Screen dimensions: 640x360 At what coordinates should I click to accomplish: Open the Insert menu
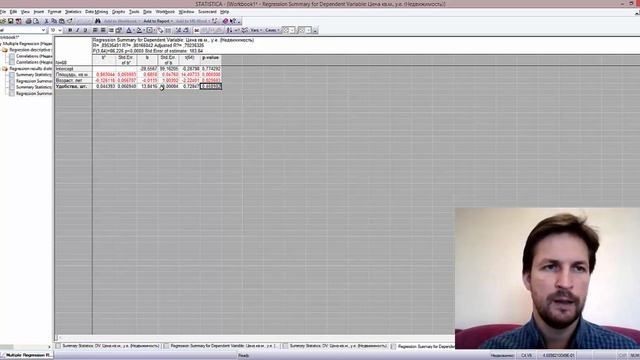pyautogui.click(x=39, y=12)
